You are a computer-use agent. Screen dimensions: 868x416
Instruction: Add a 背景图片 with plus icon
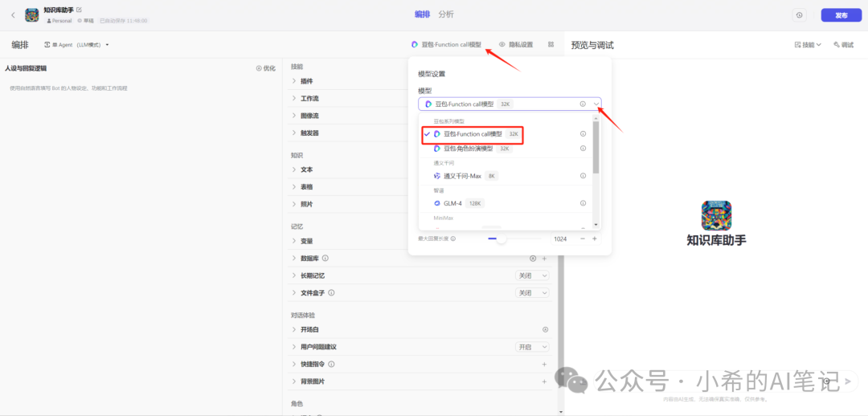544,381
